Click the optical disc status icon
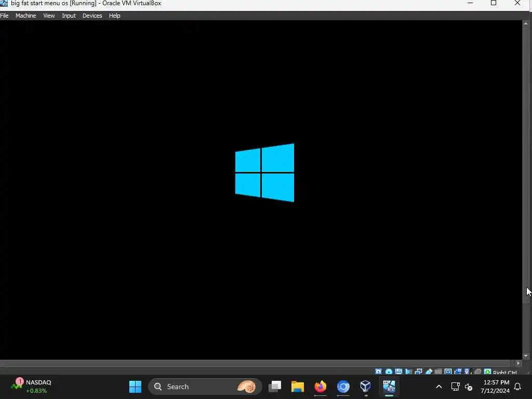Viewport: 532px width, 399px height. (x=389, y=372)
